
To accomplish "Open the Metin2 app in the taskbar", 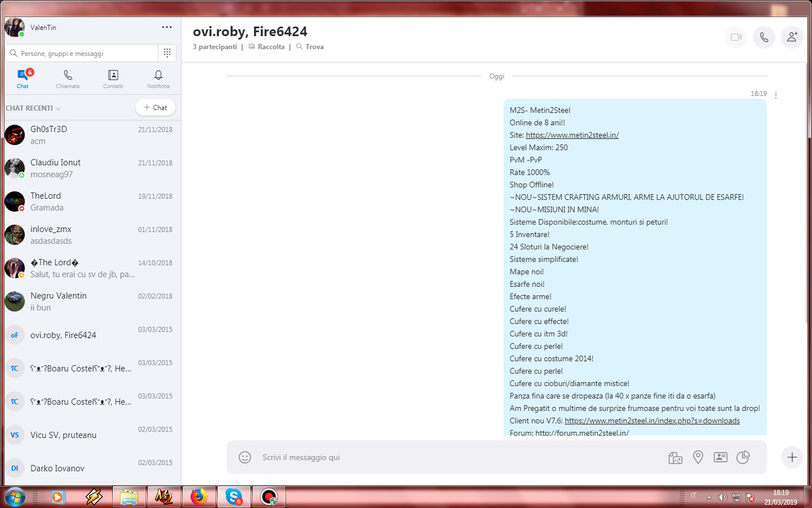I will [164, 497].
